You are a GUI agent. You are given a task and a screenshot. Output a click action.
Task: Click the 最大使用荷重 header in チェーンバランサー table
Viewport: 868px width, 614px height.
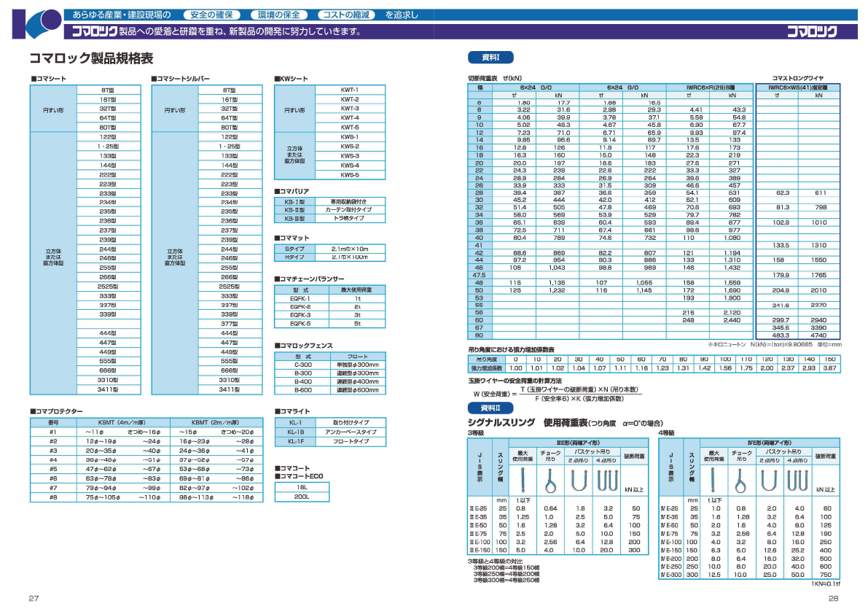click(357, 290)
